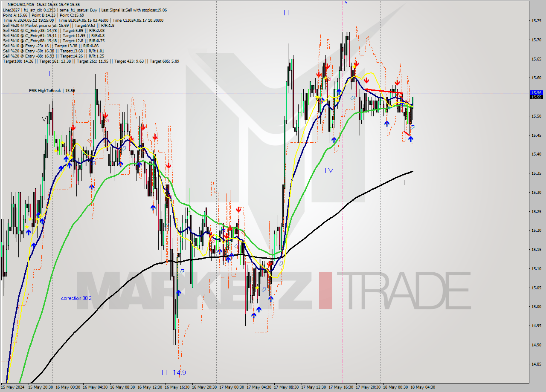Select the 'Sell %20 @ Entry -50: 16.38' line
Viewport: 546px width, 392px height.
click(53, 51)
